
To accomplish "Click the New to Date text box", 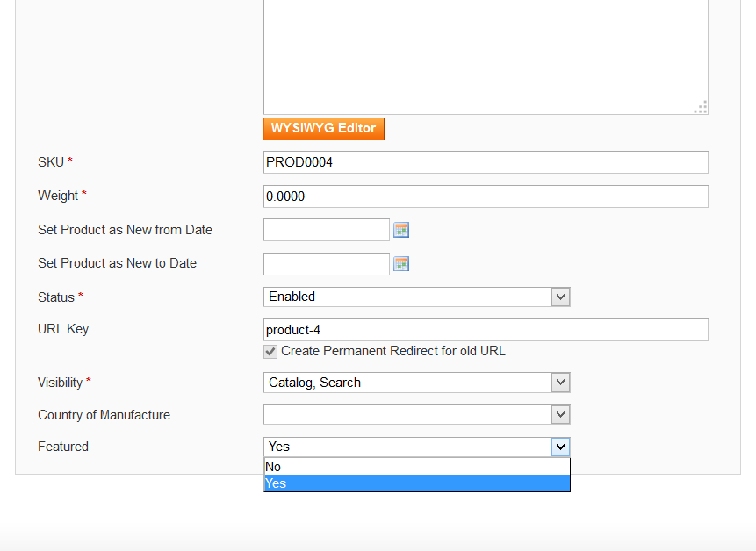I will pos(326,263).
